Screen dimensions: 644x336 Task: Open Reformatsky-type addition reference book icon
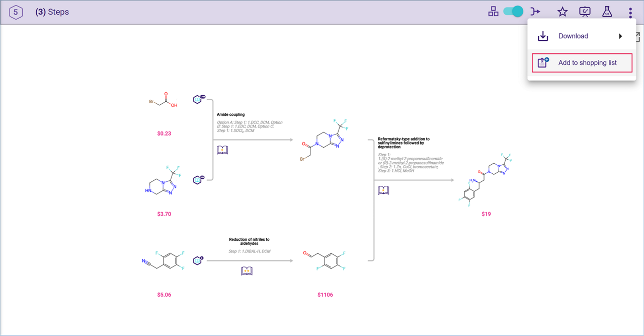pos(383,190)
